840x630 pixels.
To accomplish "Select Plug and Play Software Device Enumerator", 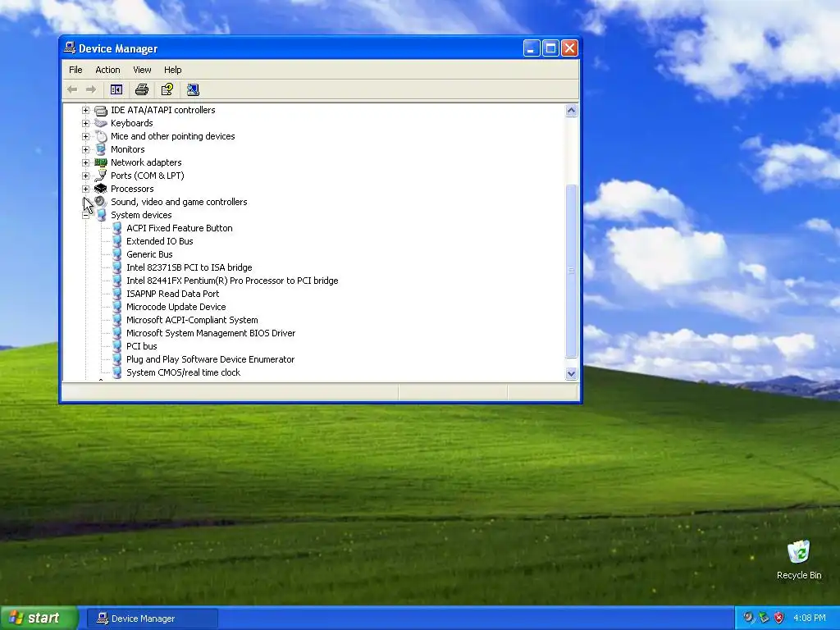I will point(210,359).
